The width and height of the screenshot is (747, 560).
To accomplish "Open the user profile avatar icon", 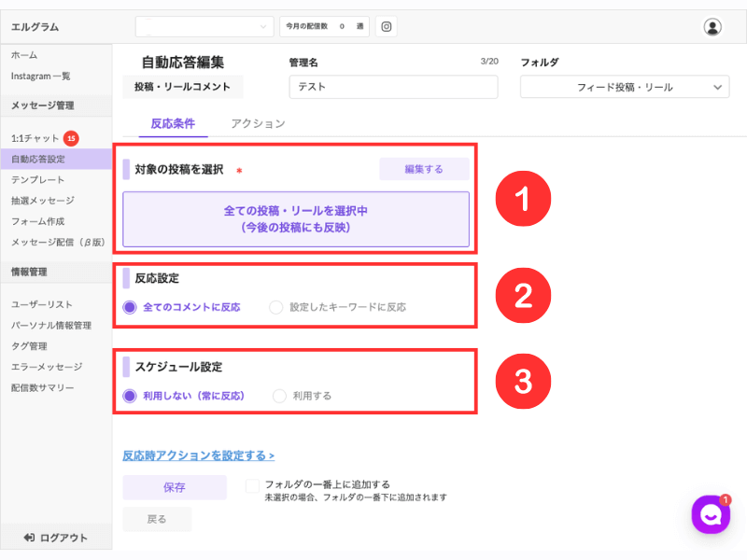I will 712,27.
